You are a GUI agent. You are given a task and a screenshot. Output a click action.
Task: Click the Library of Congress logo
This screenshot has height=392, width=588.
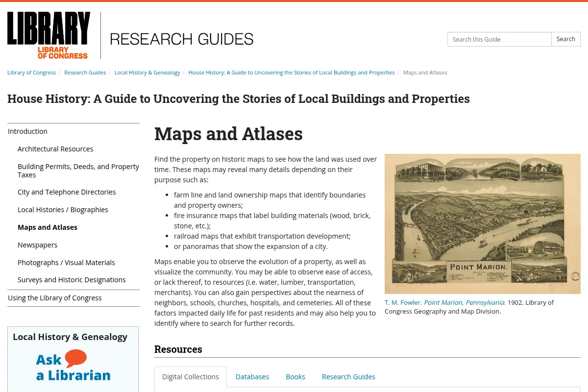tap(49, 35)
